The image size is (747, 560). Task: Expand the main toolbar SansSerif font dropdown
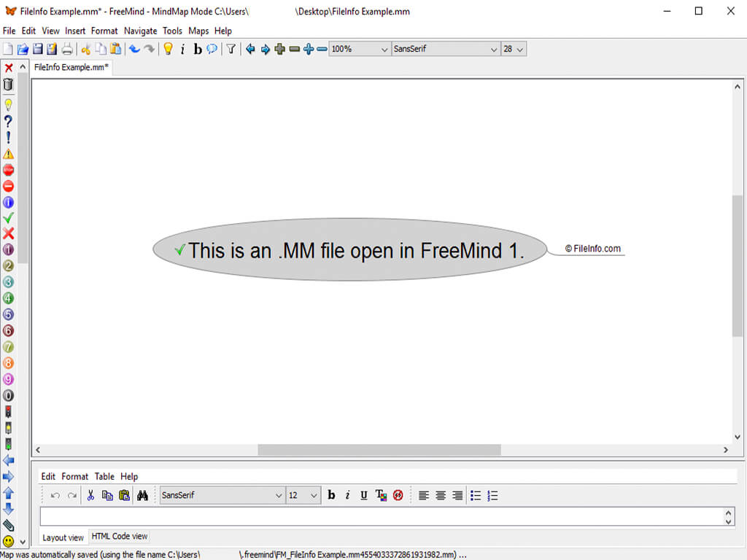tap(446, 49)
